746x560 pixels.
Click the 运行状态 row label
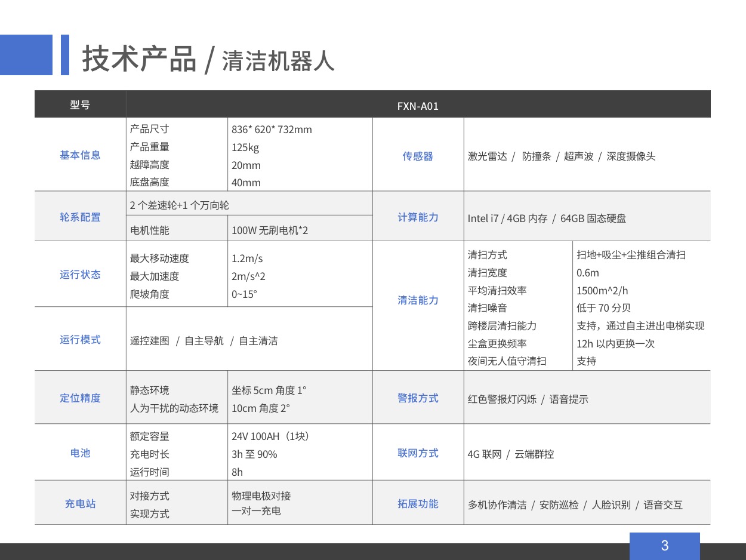pos(80,275)
